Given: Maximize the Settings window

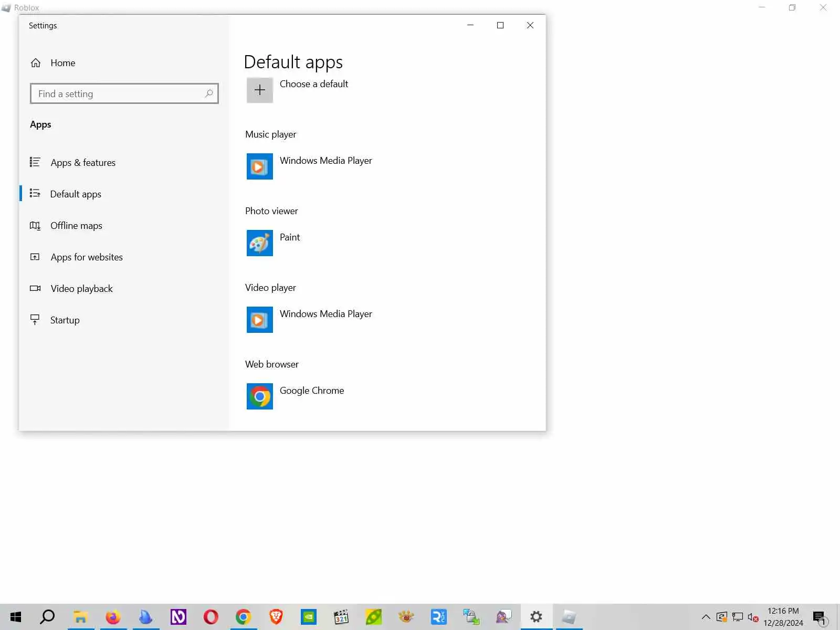Looking at the screenshot, I should pos(500,25).
